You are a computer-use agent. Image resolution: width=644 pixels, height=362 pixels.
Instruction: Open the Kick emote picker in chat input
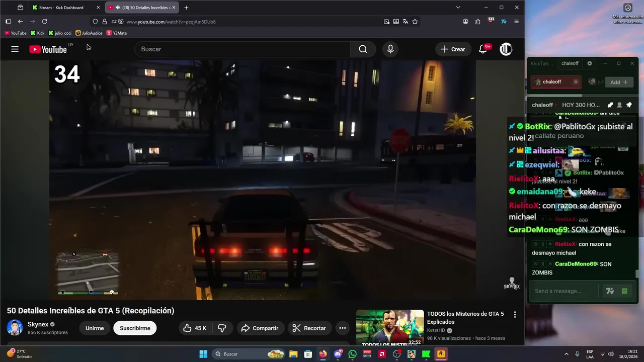click(x=624, y=291)
